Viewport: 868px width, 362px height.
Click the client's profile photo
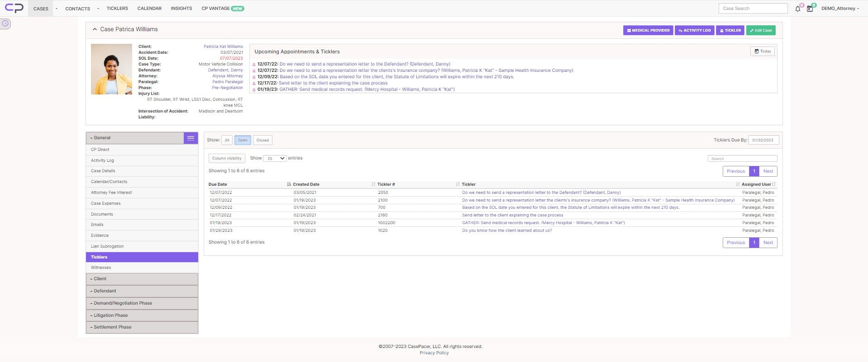[111, 69]
